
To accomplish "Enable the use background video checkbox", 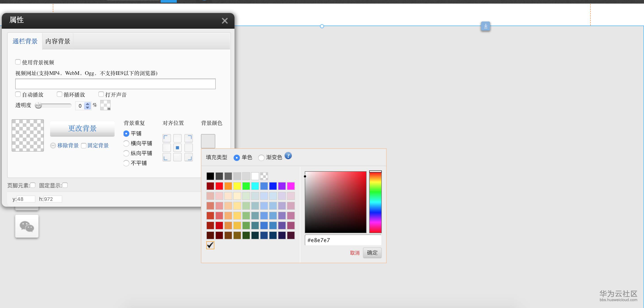I will pos(18,62).
